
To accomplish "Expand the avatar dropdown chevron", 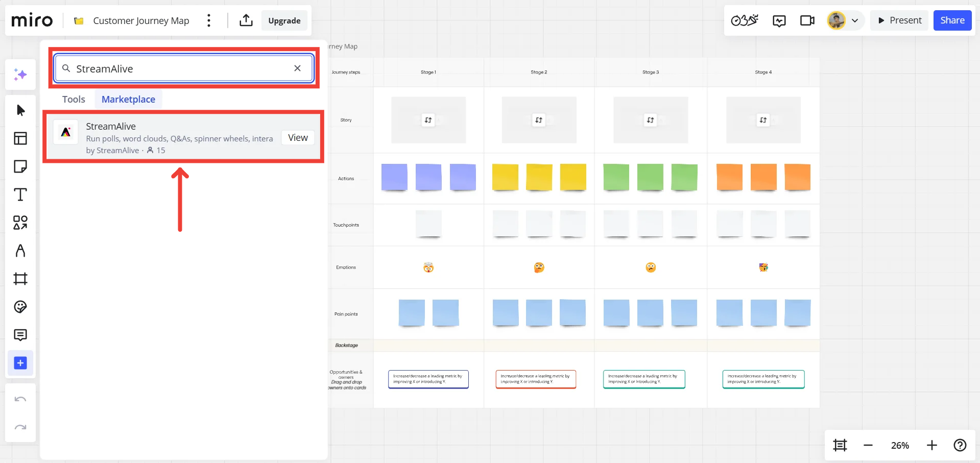I will [x=855, y=20].
